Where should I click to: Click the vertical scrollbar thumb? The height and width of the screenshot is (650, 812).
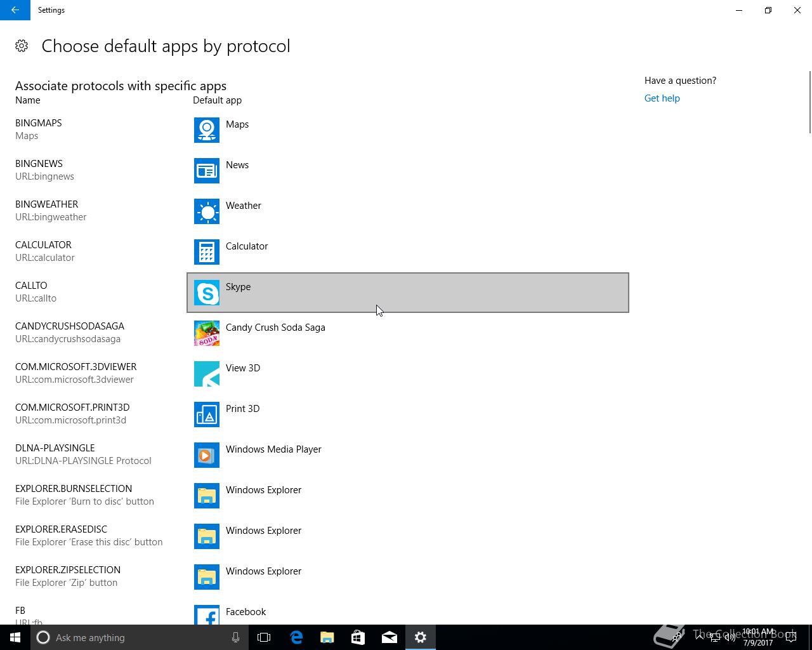[x=809, y=103]
